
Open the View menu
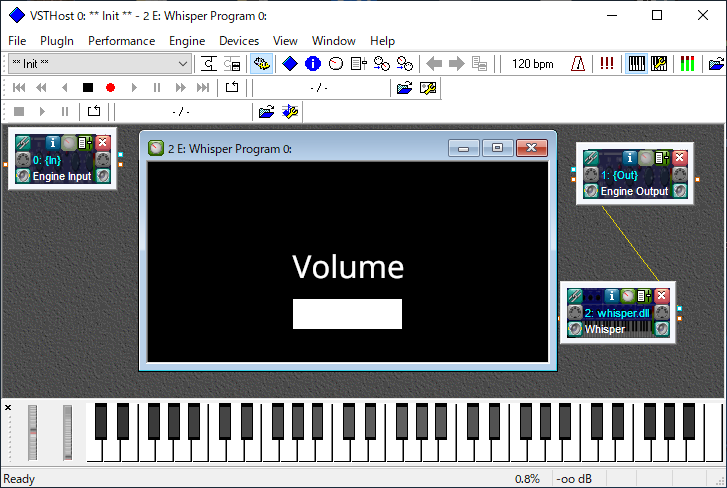pyautogui.click(x=285, y=41)
